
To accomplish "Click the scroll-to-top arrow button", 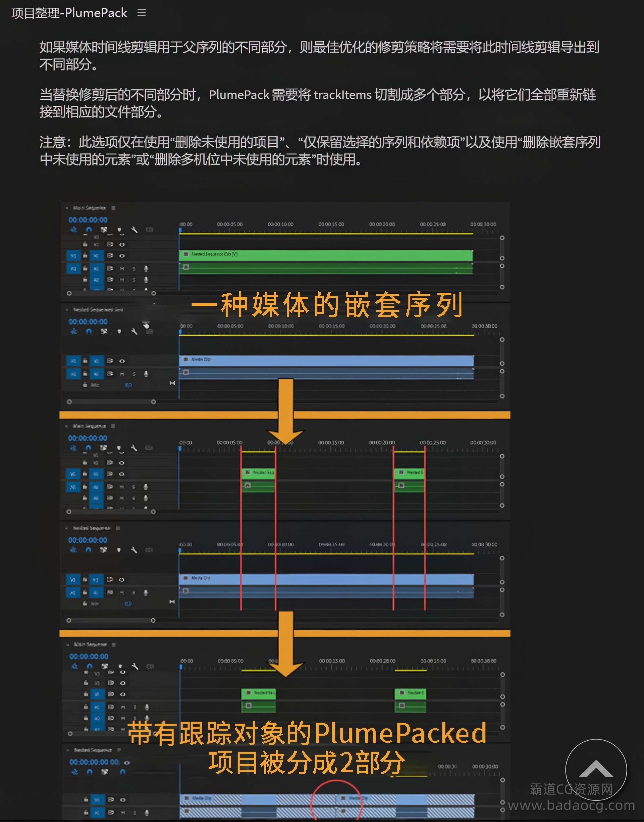I will pyautogui.click(x=595, y=770).
